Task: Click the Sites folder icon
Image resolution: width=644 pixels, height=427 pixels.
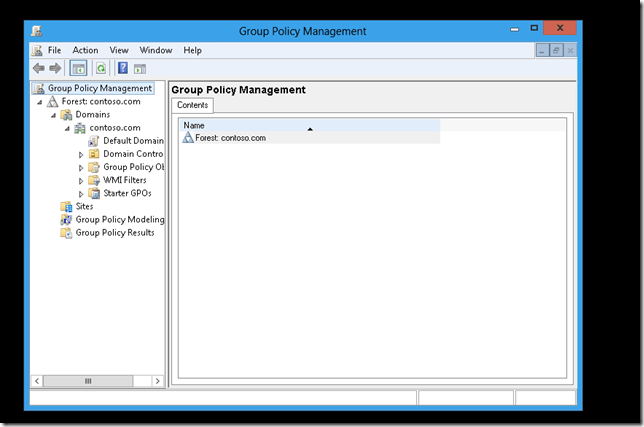Action: pos(66,207)
